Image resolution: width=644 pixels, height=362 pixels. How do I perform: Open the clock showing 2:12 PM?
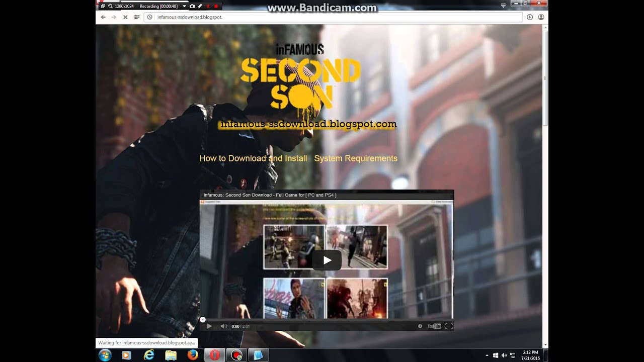click(530, 355)
